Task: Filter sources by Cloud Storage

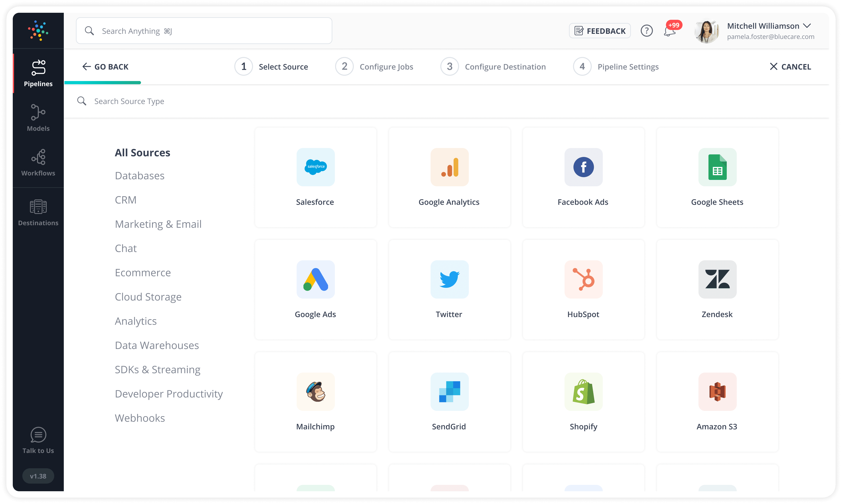Action: tap(148, 297)
